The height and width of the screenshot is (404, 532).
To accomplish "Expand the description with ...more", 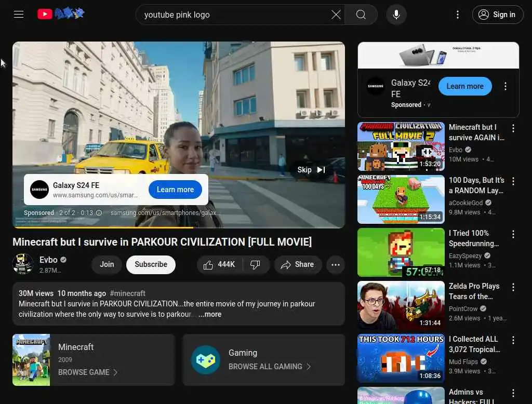I will coord(210,315).
